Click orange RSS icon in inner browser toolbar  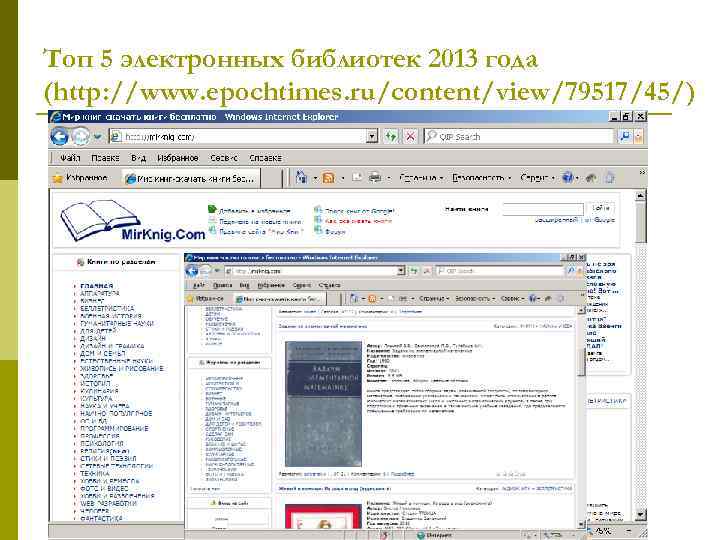pyautogui.click(x=372, y=298)
